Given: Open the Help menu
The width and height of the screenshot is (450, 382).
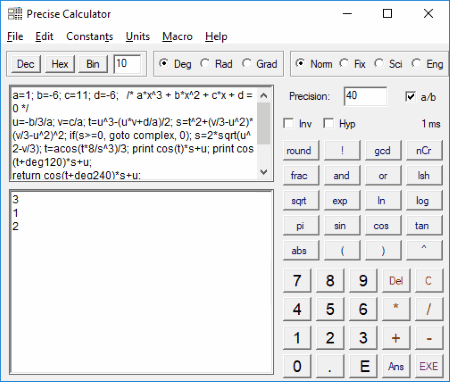Looking at the screenshot, I should 216,36.
